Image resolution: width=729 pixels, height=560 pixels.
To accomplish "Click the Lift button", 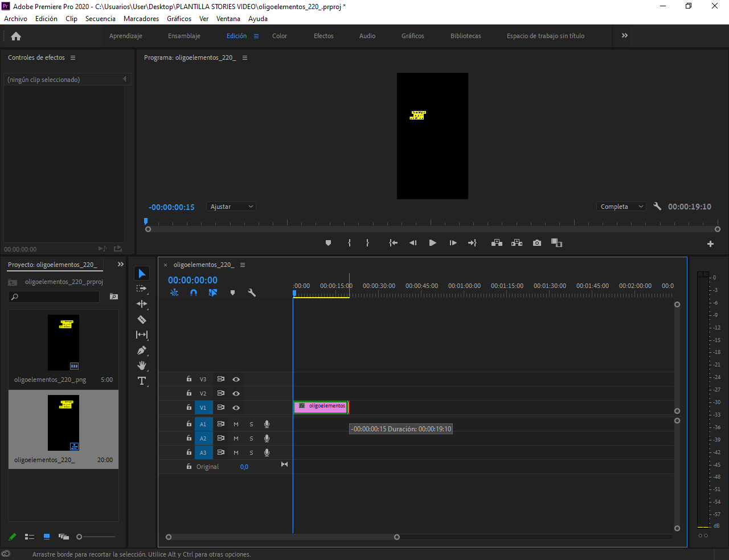I will tap(497, 243).
